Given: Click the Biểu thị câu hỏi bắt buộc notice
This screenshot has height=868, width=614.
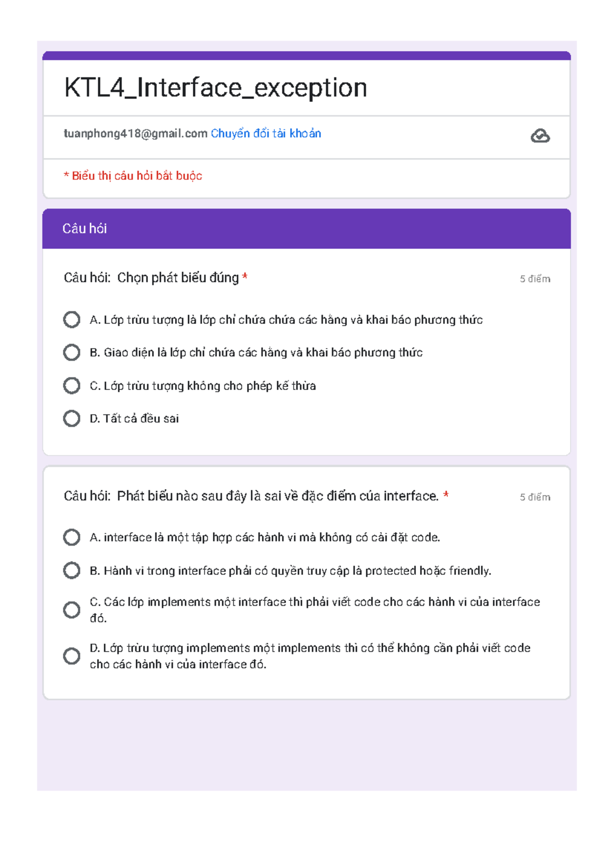Looking at the screenshot, I should coord(133,176).
